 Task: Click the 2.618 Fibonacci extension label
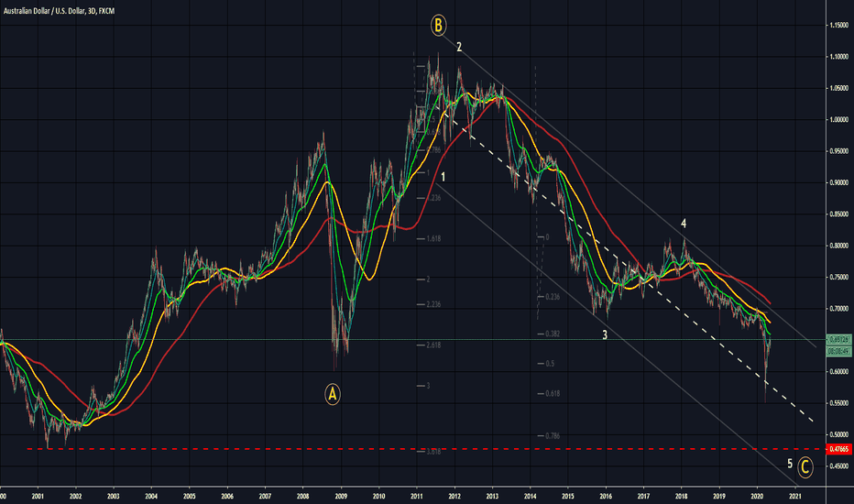[x=434, y=345]
